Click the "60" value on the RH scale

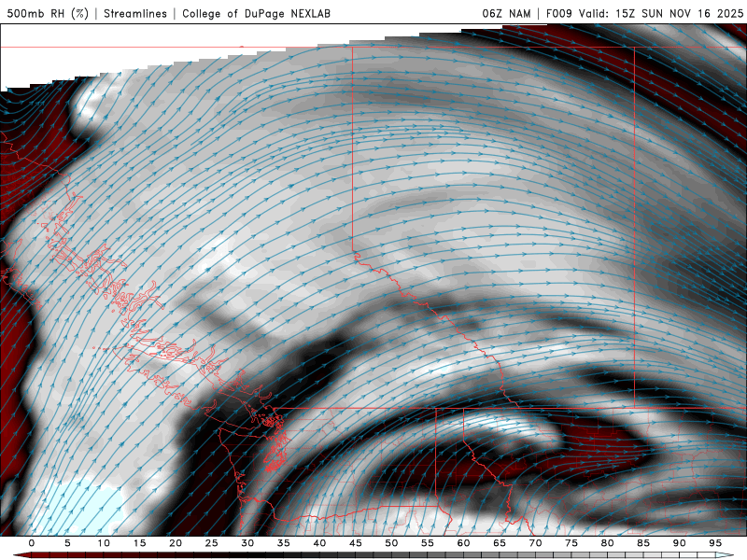tap(463, 543)
